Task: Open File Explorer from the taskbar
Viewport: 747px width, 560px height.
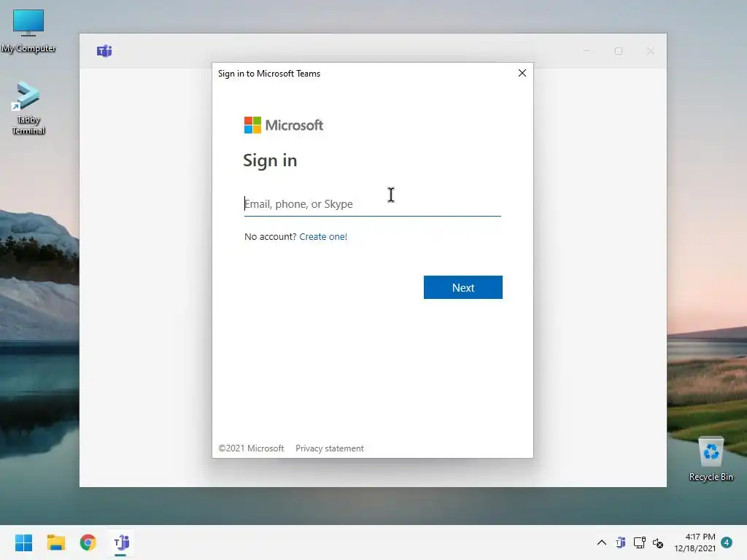Action: 55,542
